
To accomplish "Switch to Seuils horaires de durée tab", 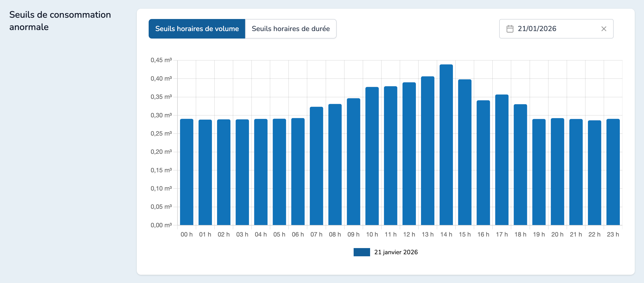I will pyautogui.click(x=291, y=29).
